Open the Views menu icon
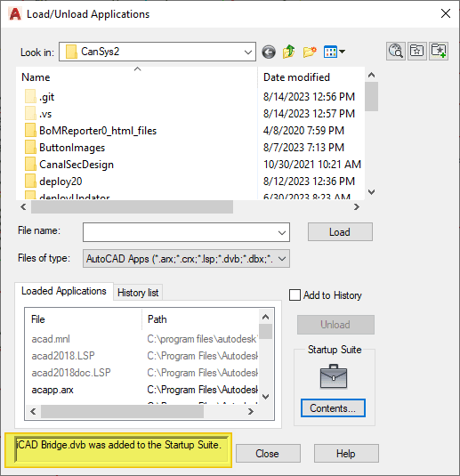Screen dimensions: 460x476 (330, 52)
